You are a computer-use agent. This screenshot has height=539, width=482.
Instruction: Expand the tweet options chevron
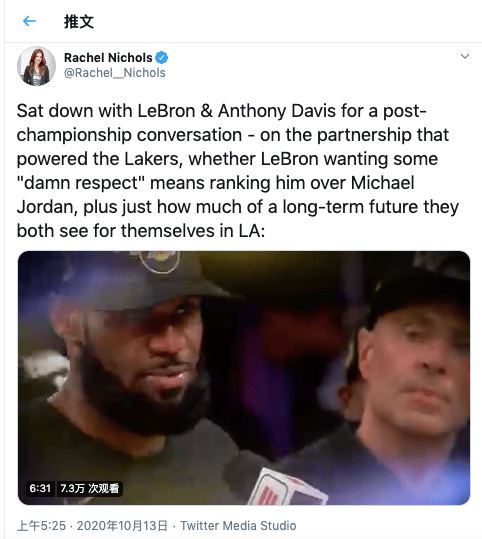465,56
